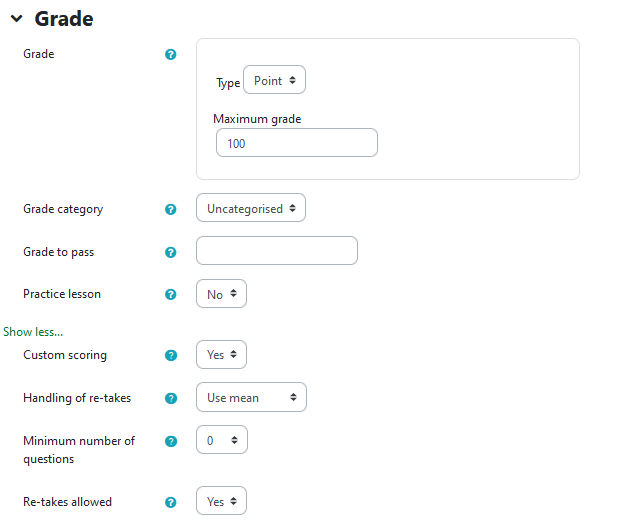This screenshot has height=522, width=630.
Task: Click the Grade section heading
Action: pyautogui.click(x=64, y=19)
